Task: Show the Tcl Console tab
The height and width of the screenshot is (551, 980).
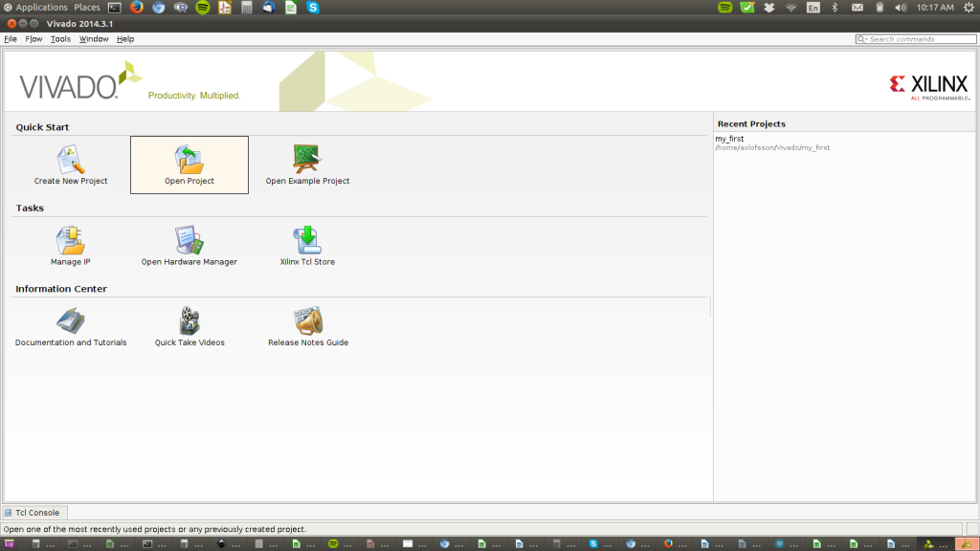Action: coord(35,513)
